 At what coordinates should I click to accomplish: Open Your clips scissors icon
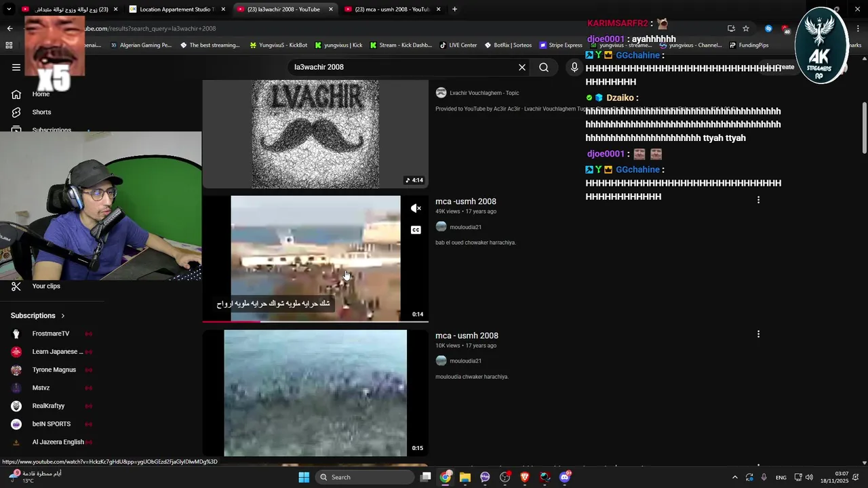[x=16, y=286]
